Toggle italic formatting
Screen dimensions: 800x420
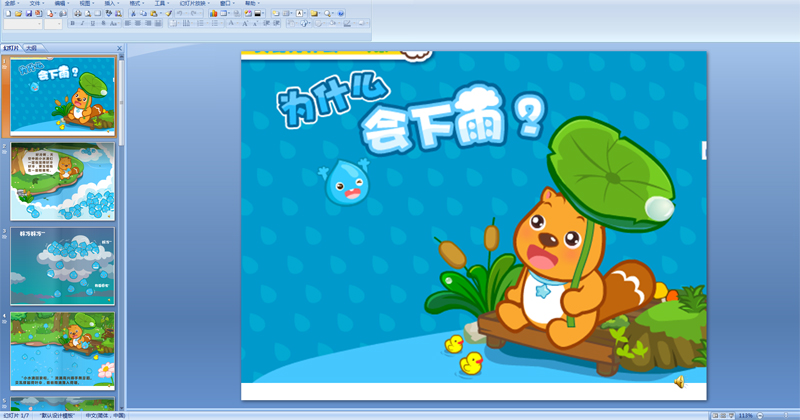click(x=82, y=23)
